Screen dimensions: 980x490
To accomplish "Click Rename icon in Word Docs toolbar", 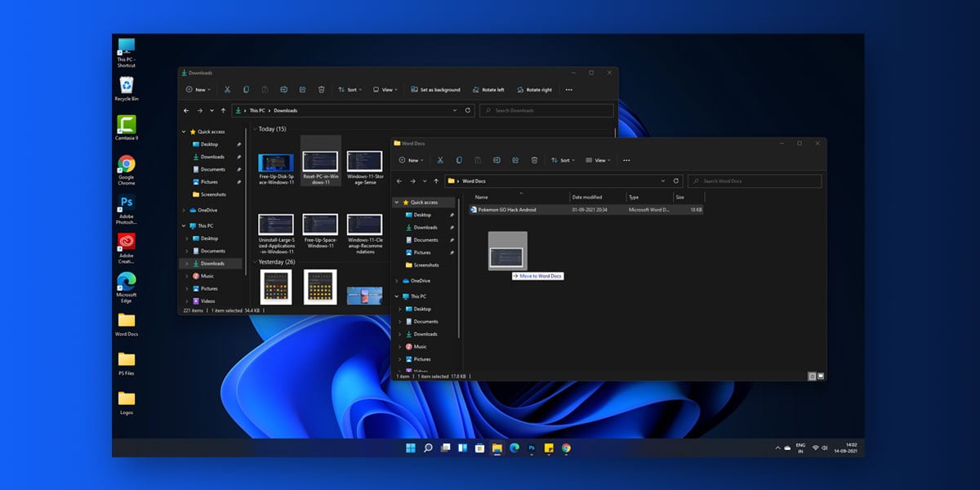I will [x=497, y=160].
